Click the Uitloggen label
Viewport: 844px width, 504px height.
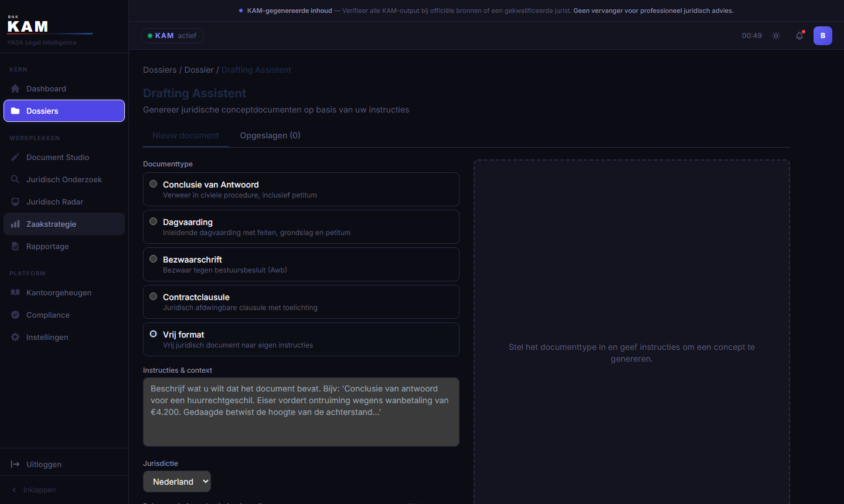pyautogui.click(x=44, y=464)
